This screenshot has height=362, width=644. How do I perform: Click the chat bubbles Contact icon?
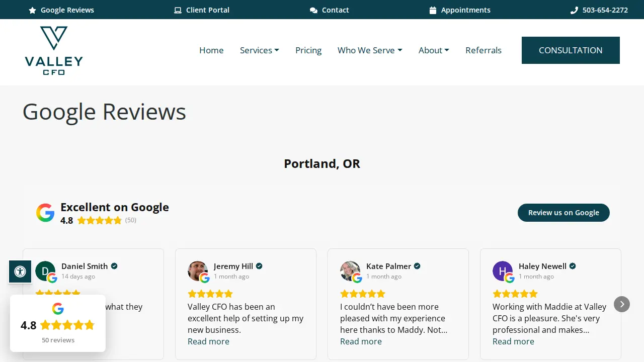313,10
